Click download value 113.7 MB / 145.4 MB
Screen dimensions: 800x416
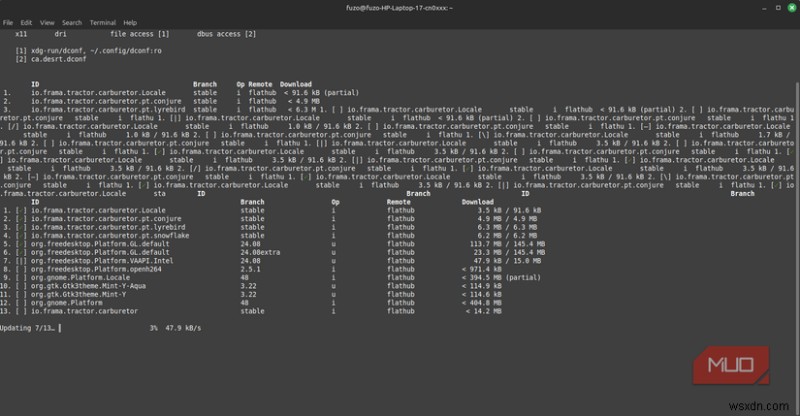tap(507, 243)
